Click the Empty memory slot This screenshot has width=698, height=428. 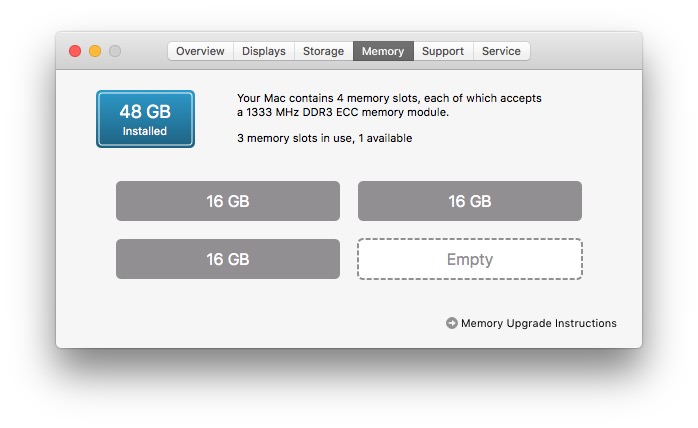(470, 259)
